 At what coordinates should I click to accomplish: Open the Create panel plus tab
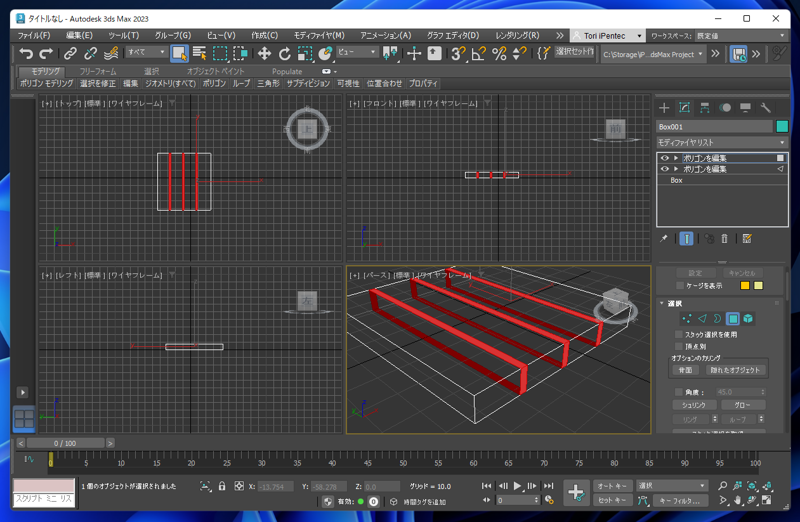(664, 108)
